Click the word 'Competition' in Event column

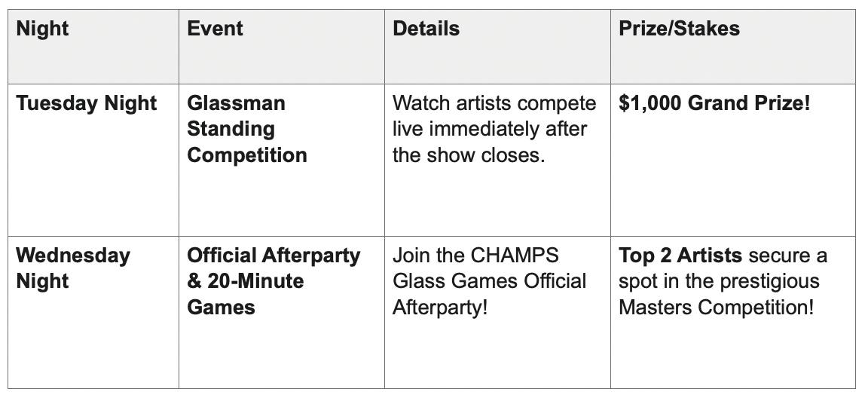tap(246, 155)
